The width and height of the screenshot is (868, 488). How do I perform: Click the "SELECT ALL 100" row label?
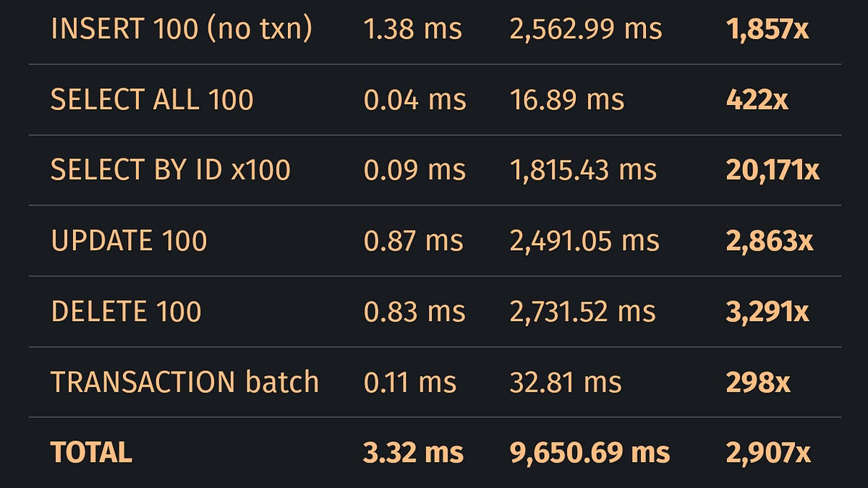[152, 100]
